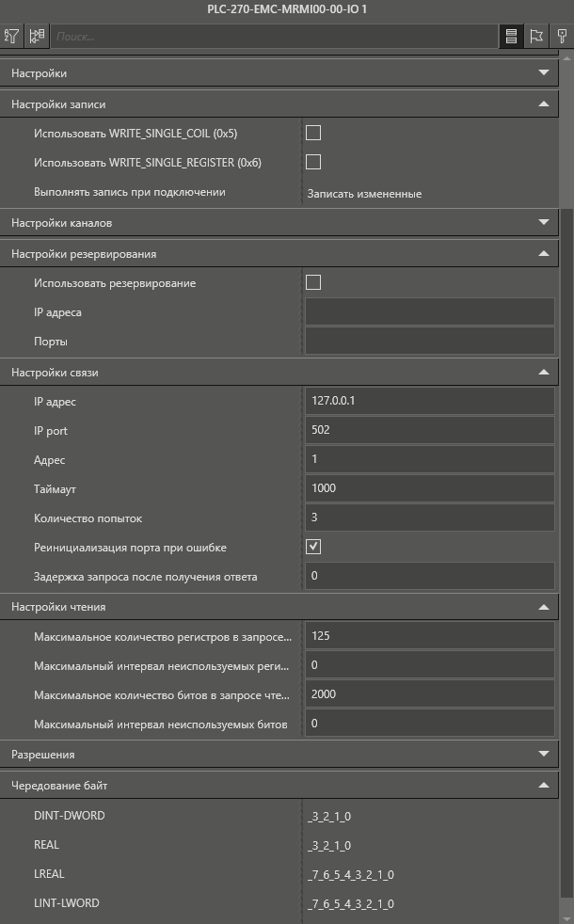Click the IP port label
Screen dimensions: 574x924
point(51,431)
